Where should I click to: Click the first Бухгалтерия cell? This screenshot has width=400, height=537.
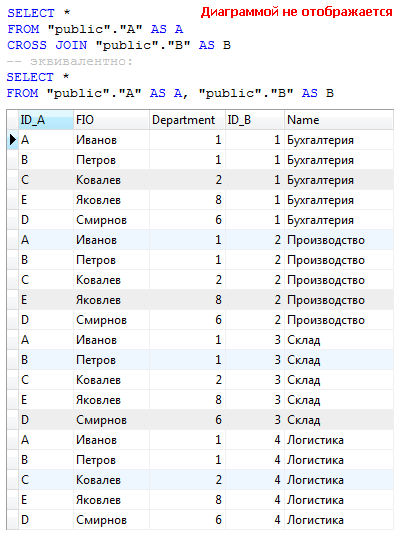tap(339, 140)
